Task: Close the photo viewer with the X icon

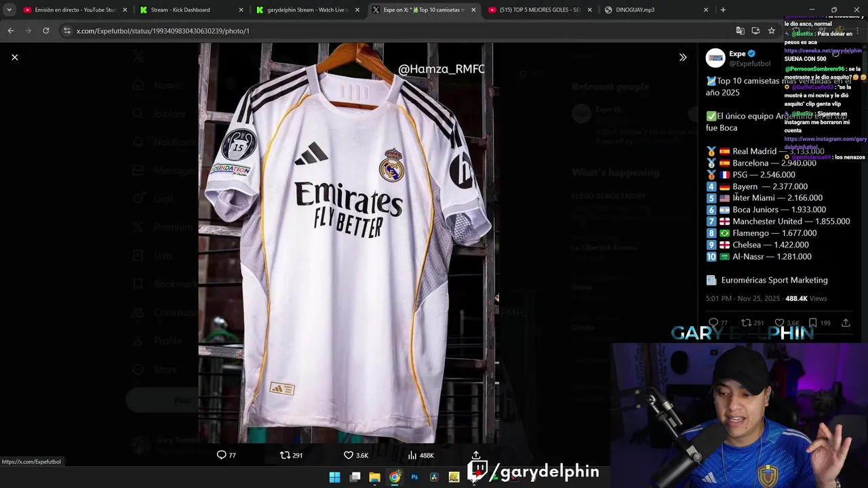Action: (14, 57)
